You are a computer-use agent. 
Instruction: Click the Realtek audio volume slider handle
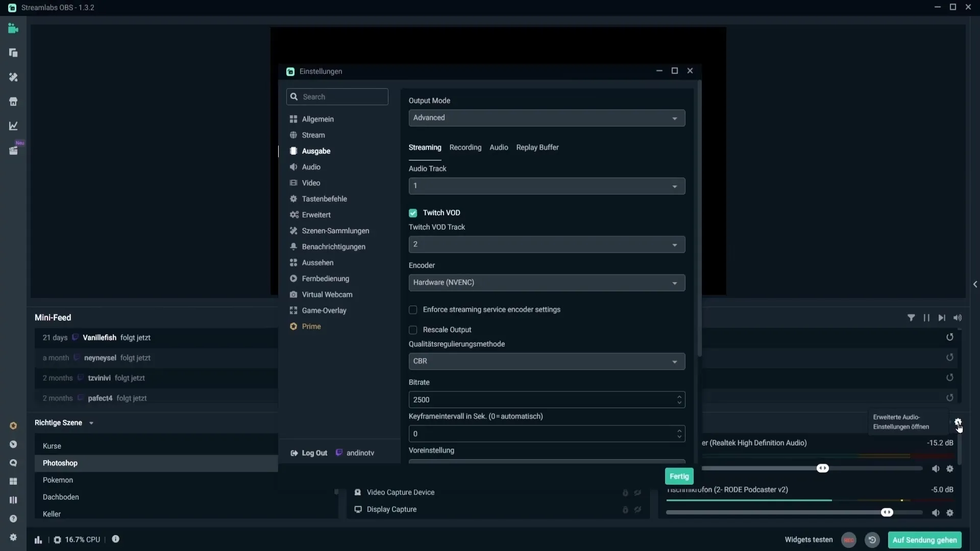pyautogui.click(x=823, y=468)
